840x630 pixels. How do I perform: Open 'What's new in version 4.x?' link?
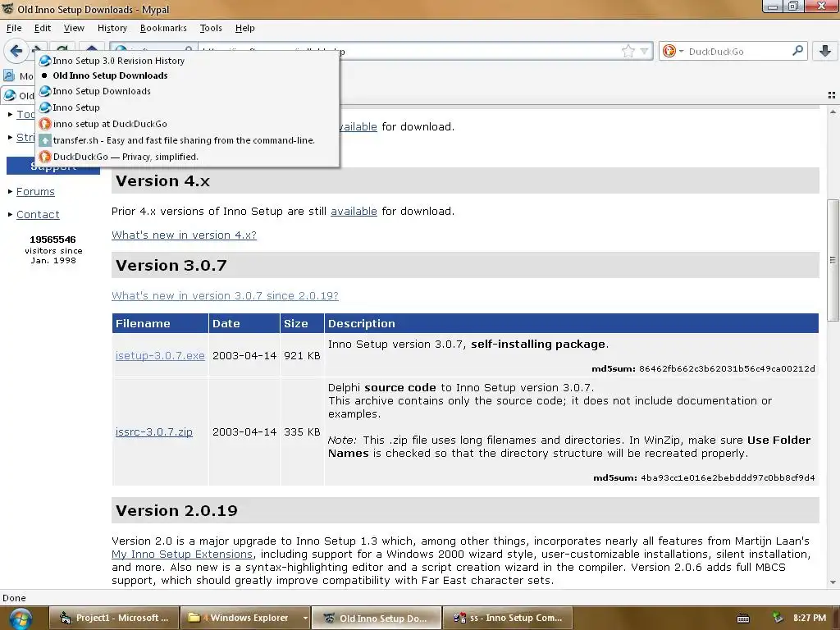tap(184, 235)
